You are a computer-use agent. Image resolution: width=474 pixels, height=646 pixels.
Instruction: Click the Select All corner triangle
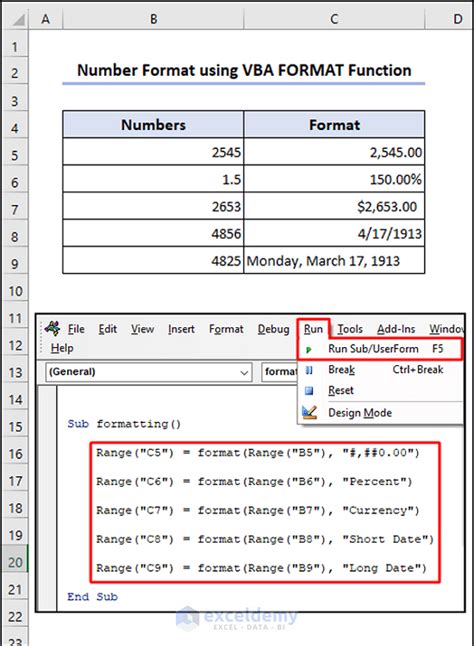point(17,19)
